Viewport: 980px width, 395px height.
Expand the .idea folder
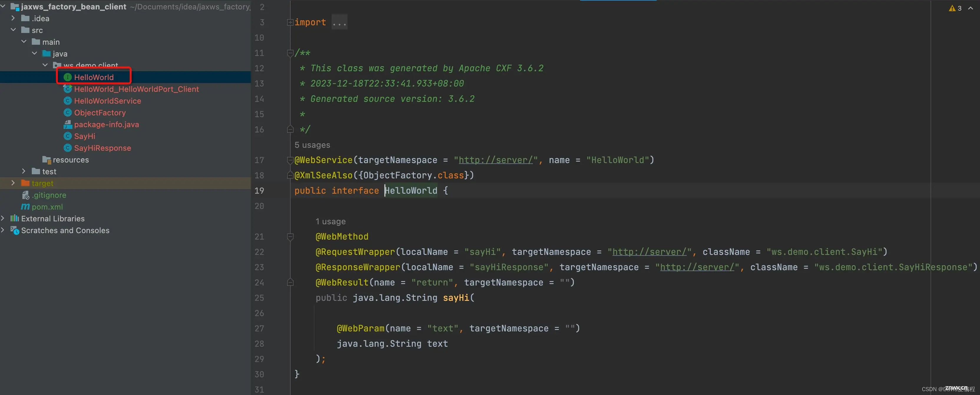(x=13, y=18)
